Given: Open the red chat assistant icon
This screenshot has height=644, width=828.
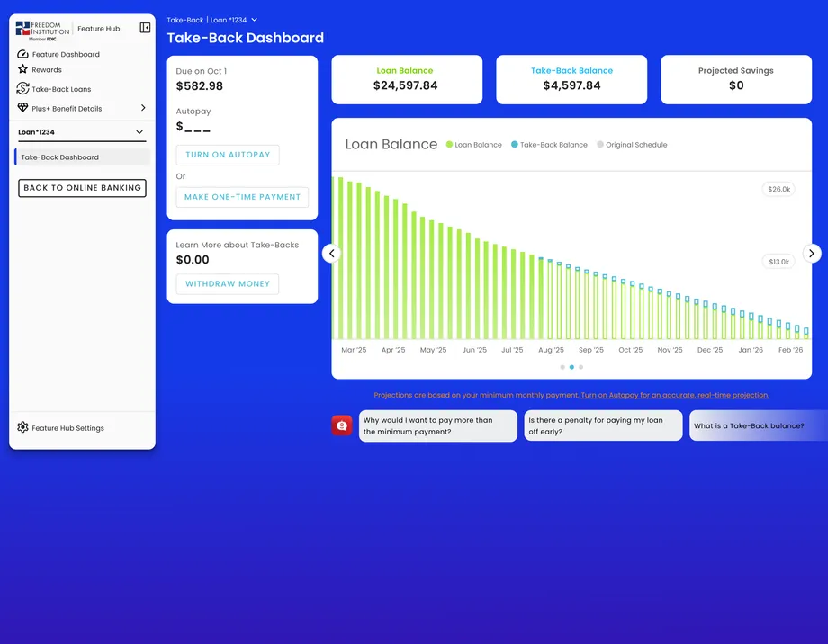Looking at the screenshot, I should pyautogui.click(x=342, y=425).
